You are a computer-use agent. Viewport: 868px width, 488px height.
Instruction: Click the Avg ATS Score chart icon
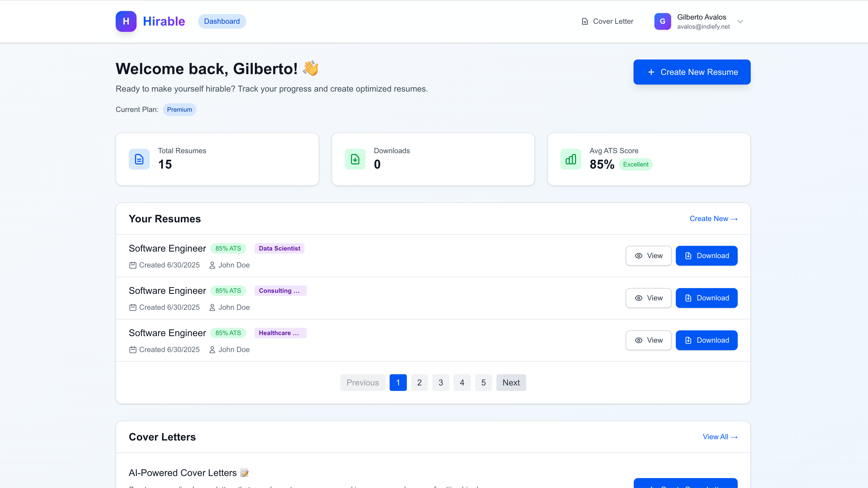(571, 159)
